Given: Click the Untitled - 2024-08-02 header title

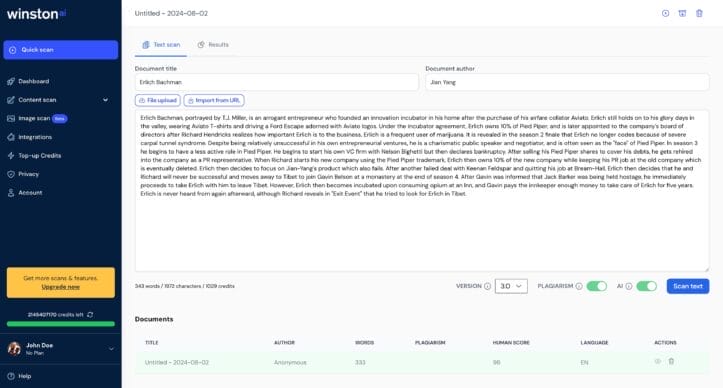Looking at the screenshot, I should [171, 13].
